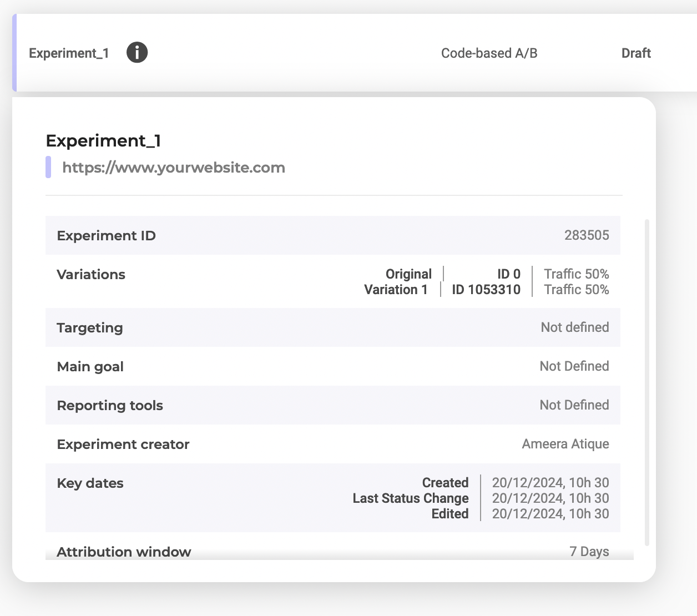Click the Targeting row's Not defined value
The width and height of the screenshot is (697, 616).
tap(574, 327)
